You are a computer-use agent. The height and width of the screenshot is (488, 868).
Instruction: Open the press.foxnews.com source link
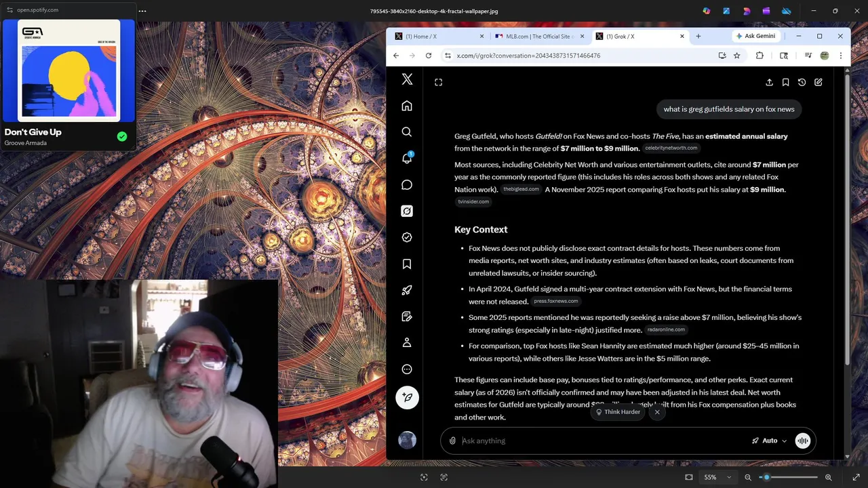click(x=556, y=301)
